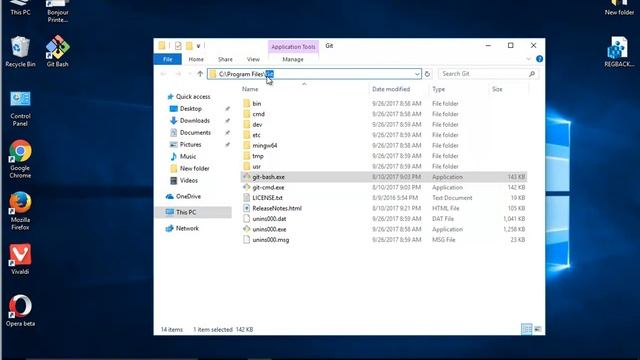
Task: Click the back navigation arrow
Action: (x=164, y=74)
